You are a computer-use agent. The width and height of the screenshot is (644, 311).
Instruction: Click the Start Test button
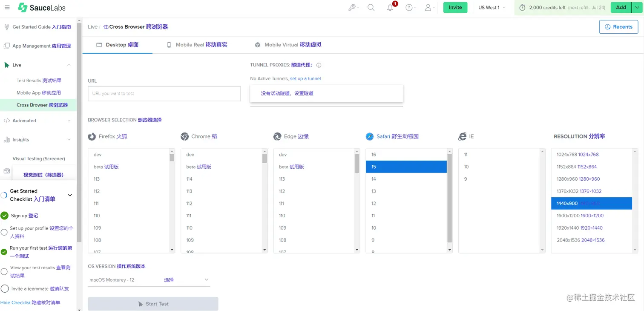(x=153, y=304)
